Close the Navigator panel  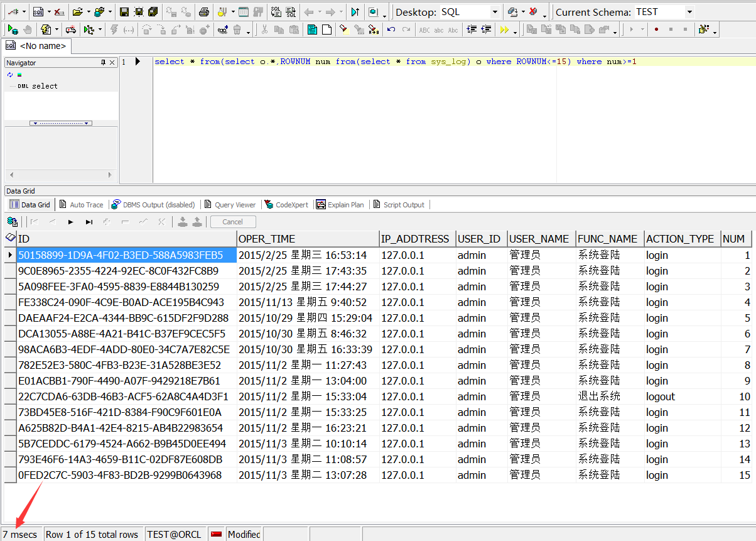[x=112, y=63]
